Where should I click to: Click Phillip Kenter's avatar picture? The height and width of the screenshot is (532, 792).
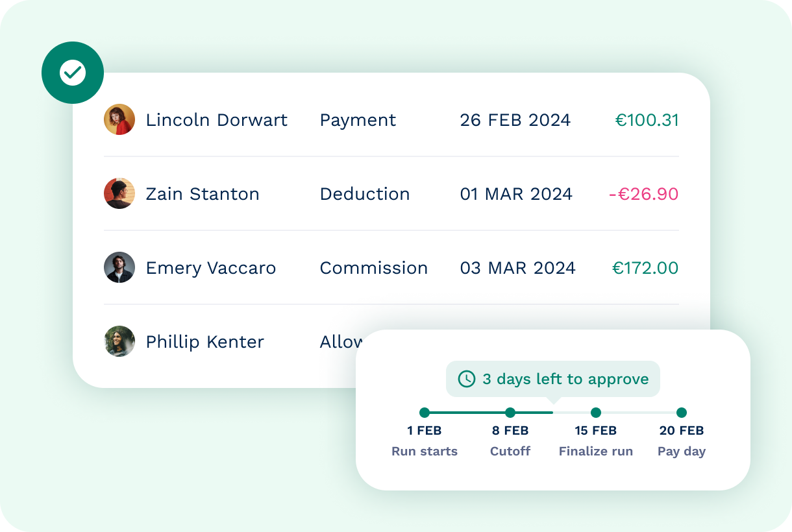click(x=119, y=342)
